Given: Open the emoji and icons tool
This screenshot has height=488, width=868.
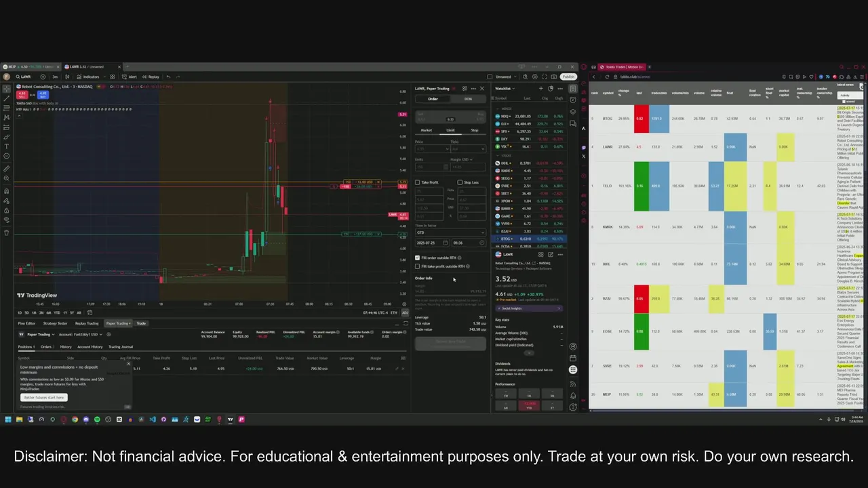Looking at the screenshot, I should coord(7,156).
